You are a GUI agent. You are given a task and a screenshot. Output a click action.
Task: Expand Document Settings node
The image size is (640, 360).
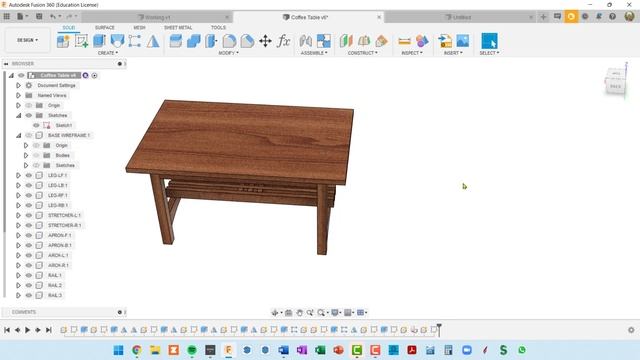18,85
